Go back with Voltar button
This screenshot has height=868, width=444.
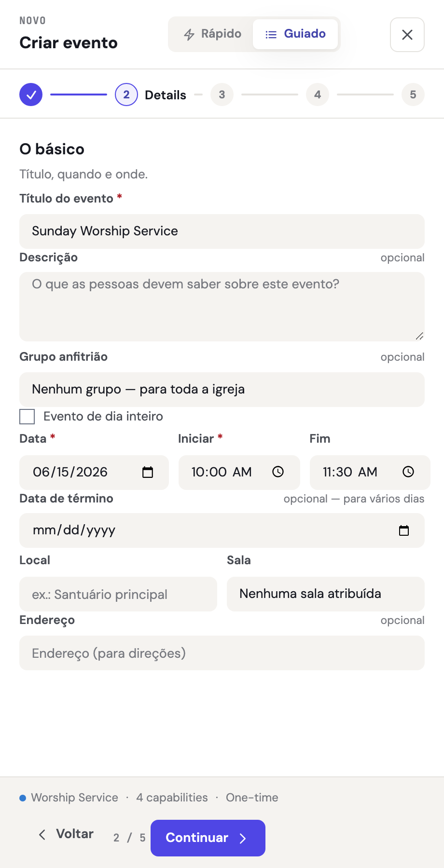66,834
